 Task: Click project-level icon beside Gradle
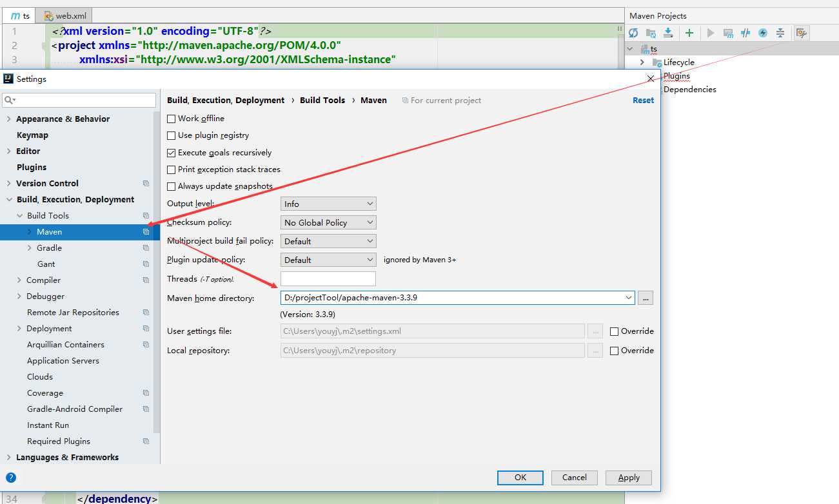point(146,248)
